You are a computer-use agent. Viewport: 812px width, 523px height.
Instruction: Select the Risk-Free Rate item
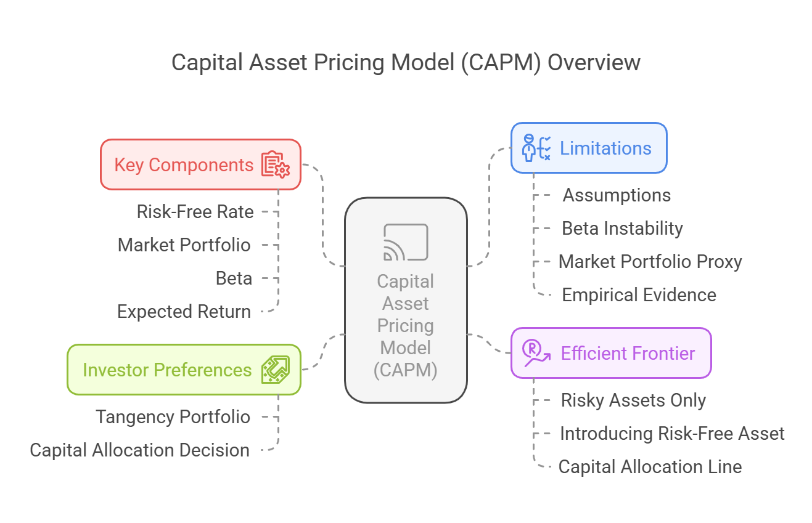(195, 212)
